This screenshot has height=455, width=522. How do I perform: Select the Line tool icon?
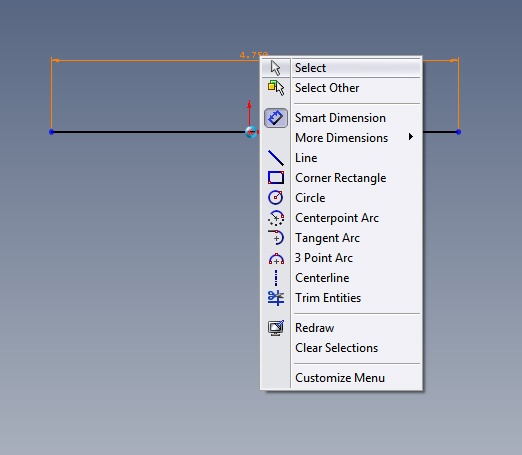(276, 158)
